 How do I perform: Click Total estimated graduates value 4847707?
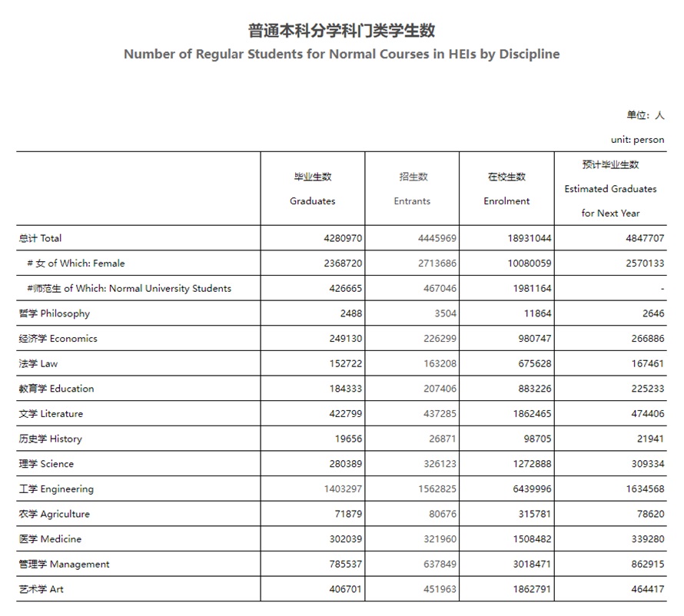coord(645,238)
